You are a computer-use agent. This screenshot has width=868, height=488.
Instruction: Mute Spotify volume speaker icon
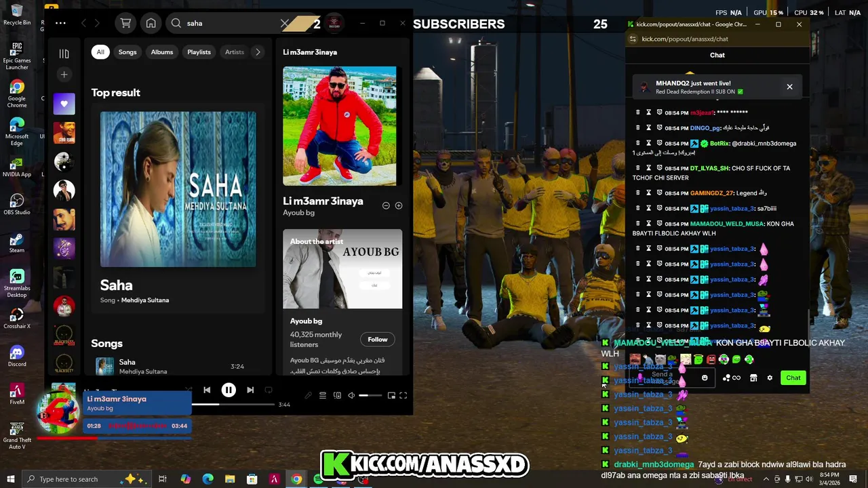[351, 395]
